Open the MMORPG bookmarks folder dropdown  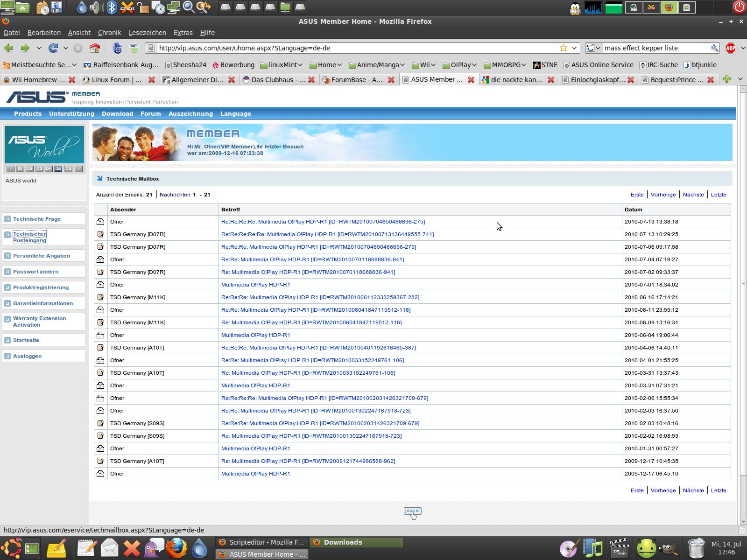[506, 65]
